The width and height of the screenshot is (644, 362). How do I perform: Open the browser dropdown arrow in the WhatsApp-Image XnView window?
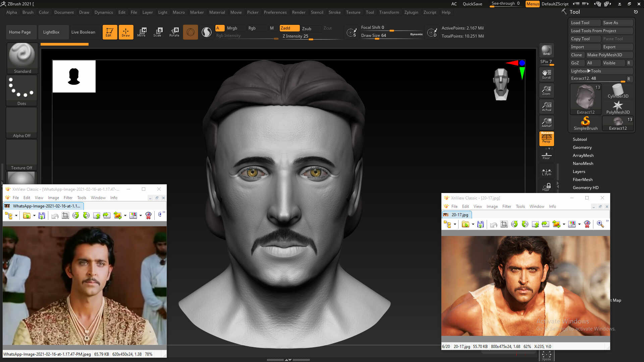point(16,216)
